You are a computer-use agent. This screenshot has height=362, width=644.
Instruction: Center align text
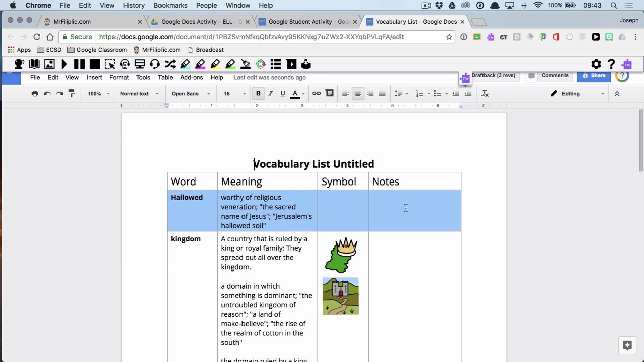(x=358, y=94)
